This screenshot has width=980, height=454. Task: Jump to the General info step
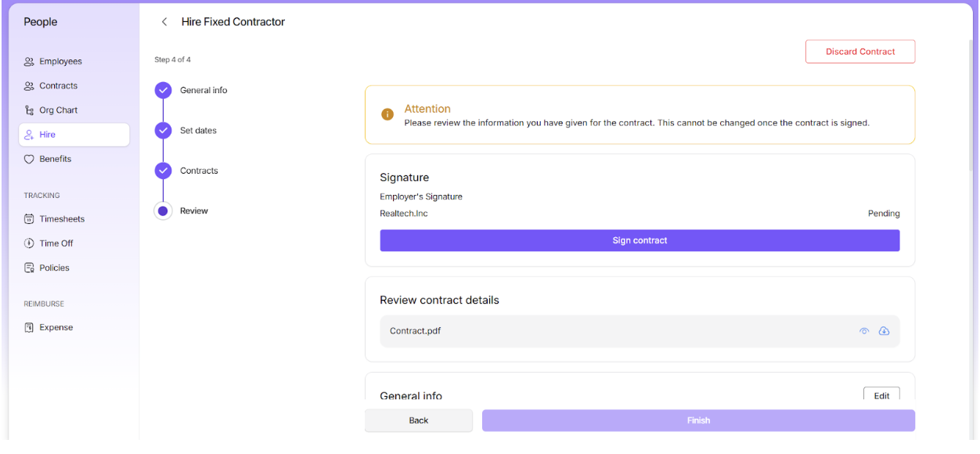163,90
